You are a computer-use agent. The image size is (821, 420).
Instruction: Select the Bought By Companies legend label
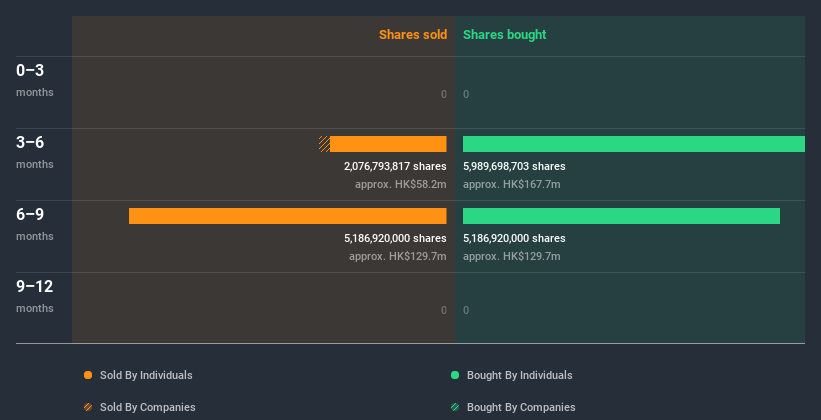[521, 407]
